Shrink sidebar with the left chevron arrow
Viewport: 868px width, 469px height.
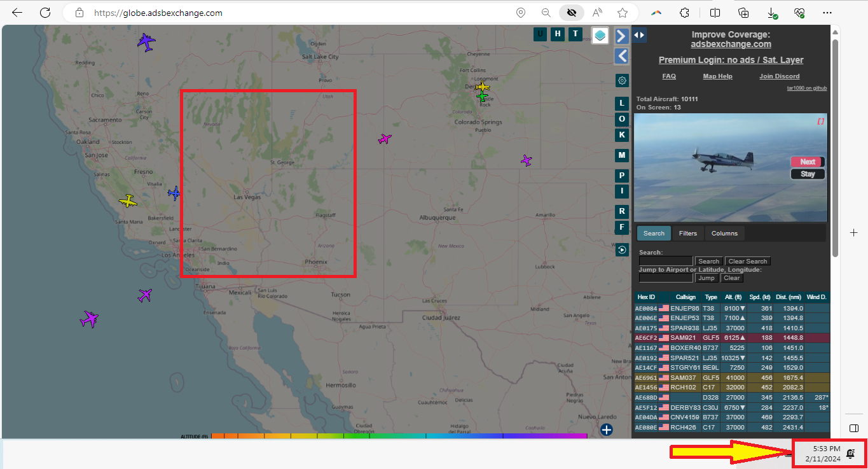click(622, 56)
